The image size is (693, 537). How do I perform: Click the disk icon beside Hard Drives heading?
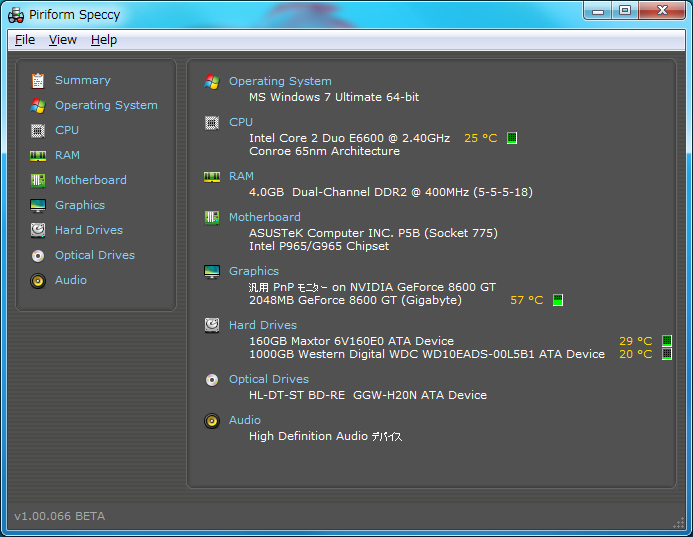212,325
